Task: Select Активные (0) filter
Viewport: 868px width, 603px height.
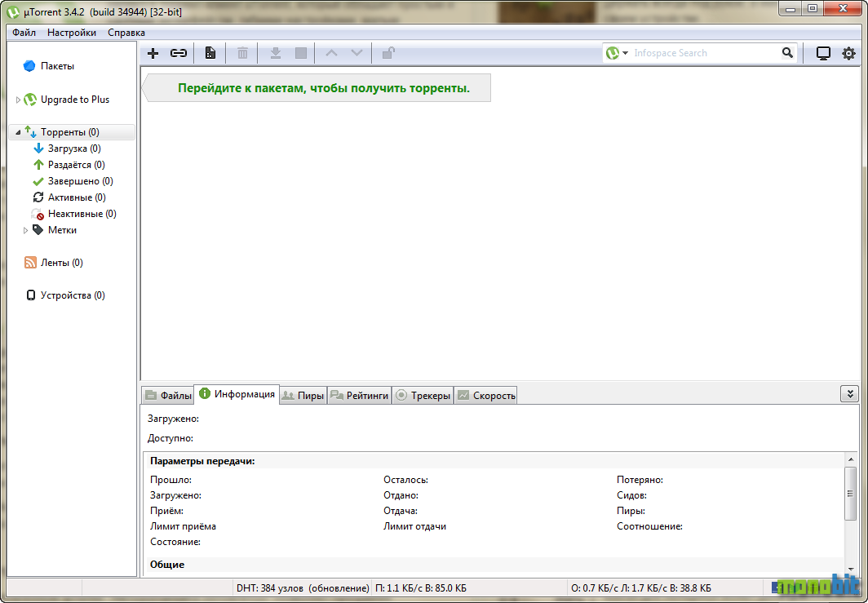Action: coord(77,197)
